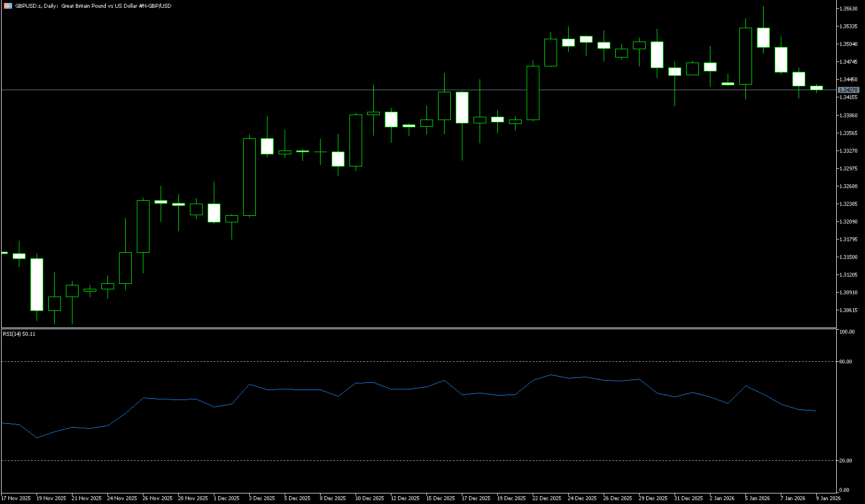The image size is (865, 504).
Task: Click the RSI(14) 50.11 indicator label
Action: click(x=19, y=334)
